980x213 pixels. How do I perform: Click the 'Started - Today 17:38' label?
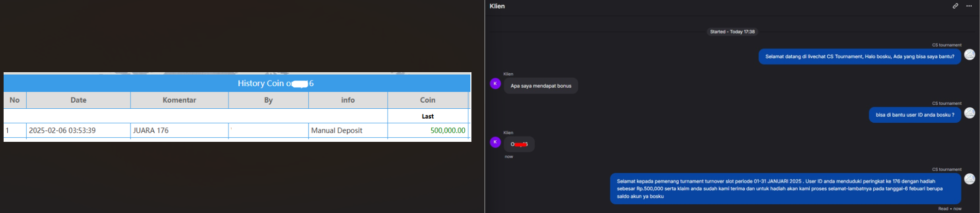(x=732, y=32)
